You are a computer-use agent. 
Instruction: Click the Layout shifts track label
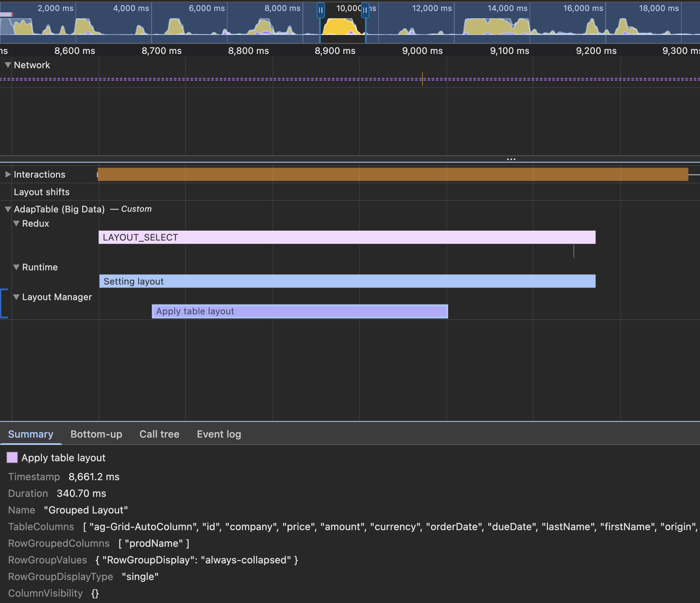point(42,192)
